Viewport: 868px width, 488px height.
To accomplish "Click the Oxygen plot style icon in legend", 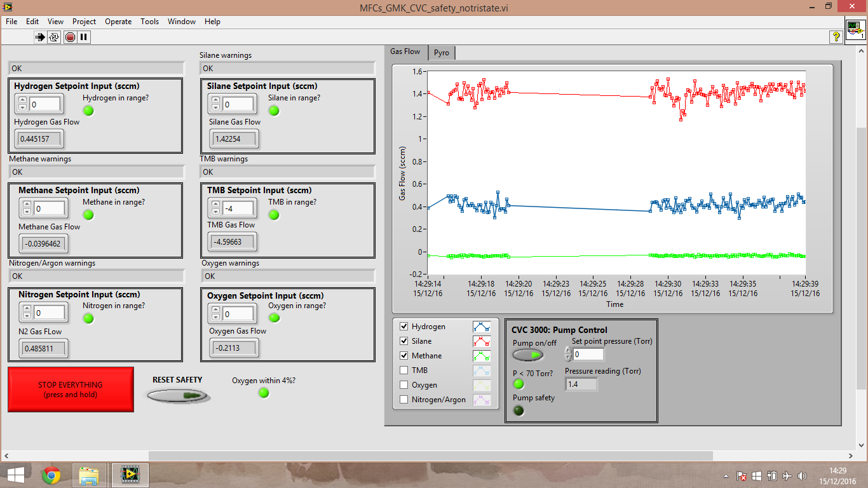I will pyautogui.click(x=482, y=385).
